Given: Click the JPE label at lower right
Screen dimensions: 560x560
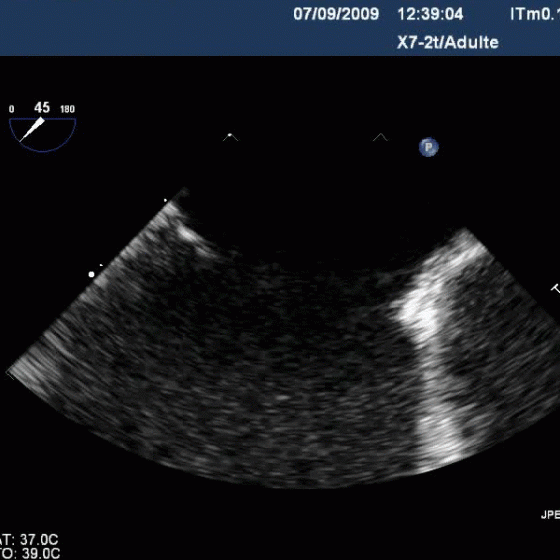Looking at the screenshot, I should 550,515.
